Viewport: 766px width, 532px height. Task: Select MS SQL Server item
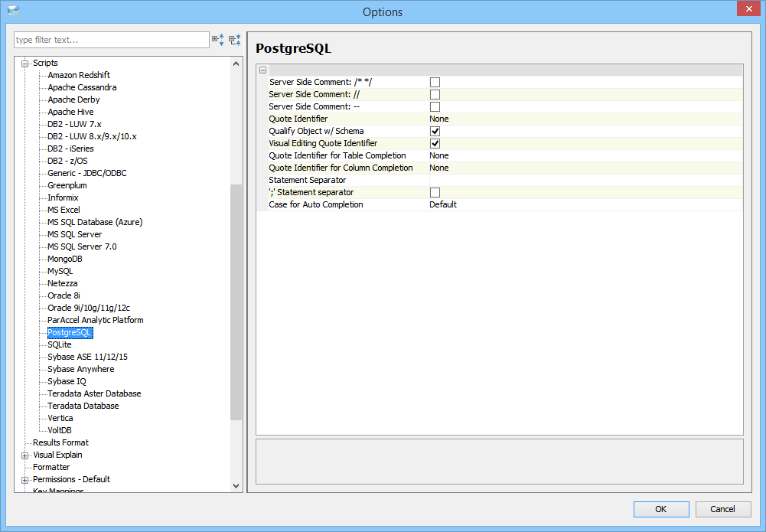coord(75,234)
